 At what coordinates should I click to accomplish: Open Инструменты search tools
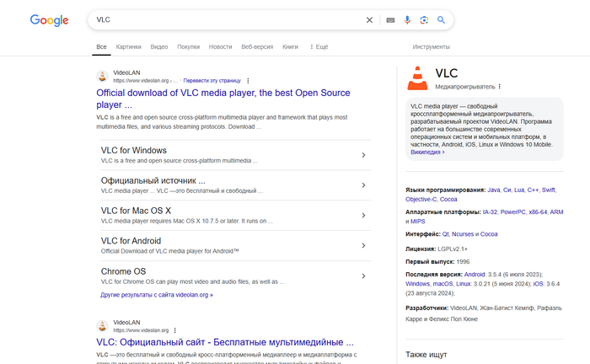(431, 47)
